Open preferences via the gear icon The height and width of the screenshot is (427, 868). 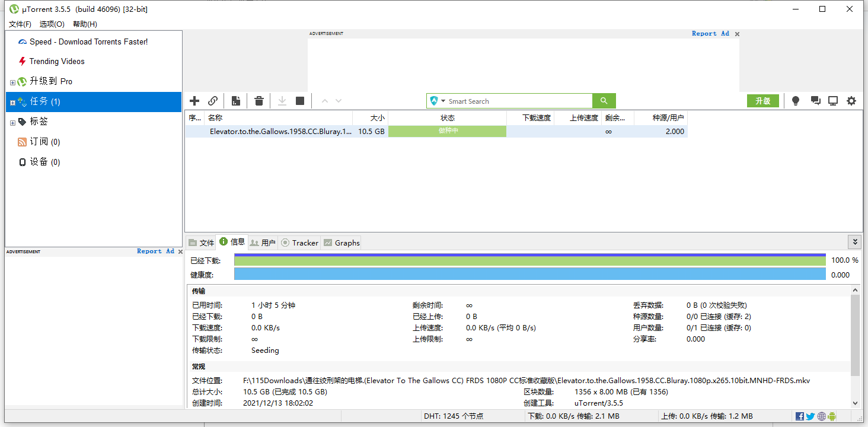coord(851,101)
